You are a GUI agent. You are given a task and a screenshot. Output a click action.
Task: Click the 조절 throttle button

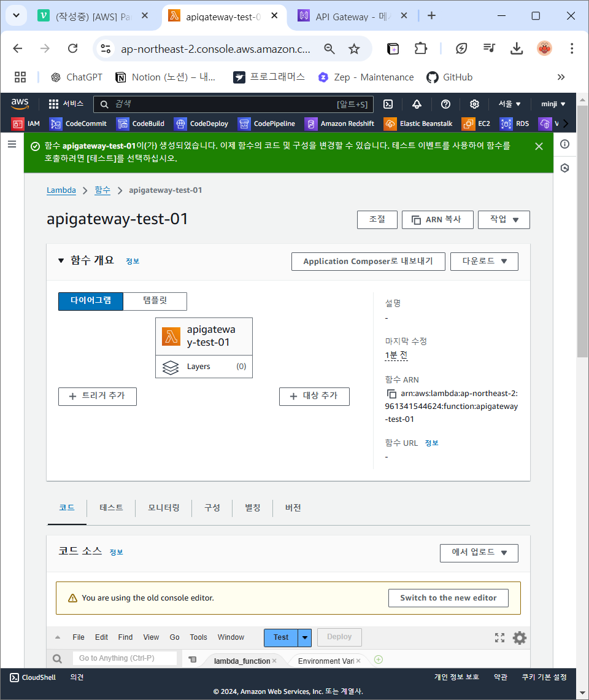377,220
